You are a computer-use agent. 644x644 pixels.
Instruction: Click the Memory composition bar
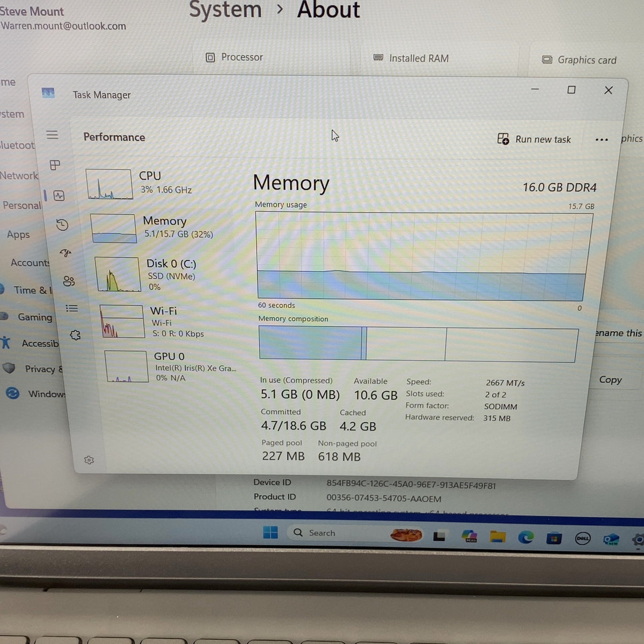tap(419, 344)
